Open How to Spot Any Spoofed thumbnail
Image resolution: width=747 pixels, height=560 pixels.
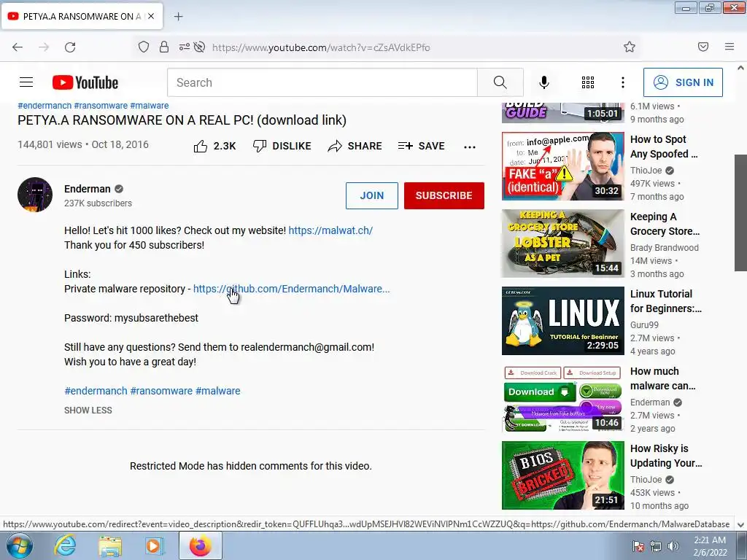click(x=562, y=166)
